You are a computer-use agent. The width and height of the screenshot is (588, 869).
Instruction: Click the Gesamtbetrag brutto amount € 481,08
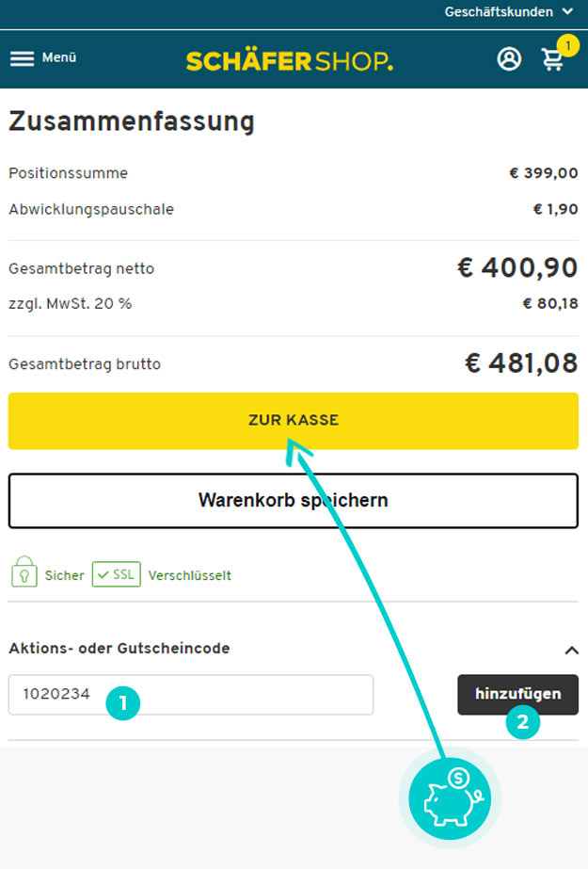[521, 363]
